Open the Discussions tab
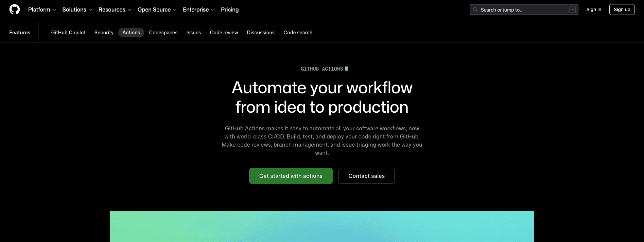Image resolution: width=644 pixels, height=242 pixels. click(x=261, y=33)
